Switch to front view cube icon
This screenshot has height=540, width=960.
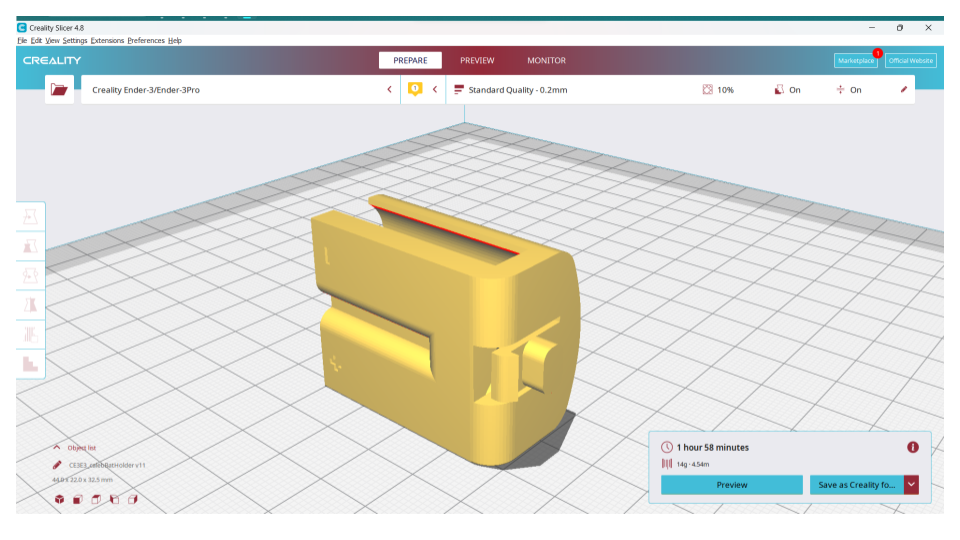[78, 500]
